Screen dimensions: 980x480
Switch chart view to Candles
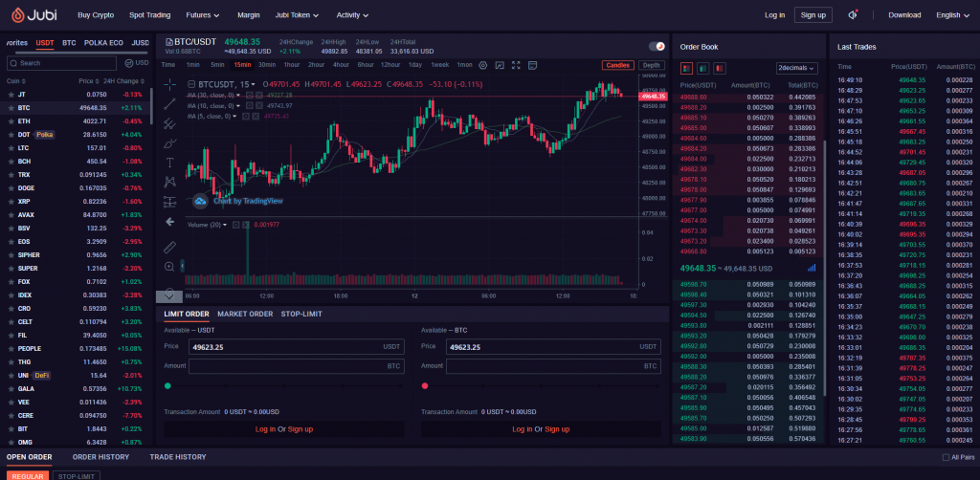click(618, 65)
